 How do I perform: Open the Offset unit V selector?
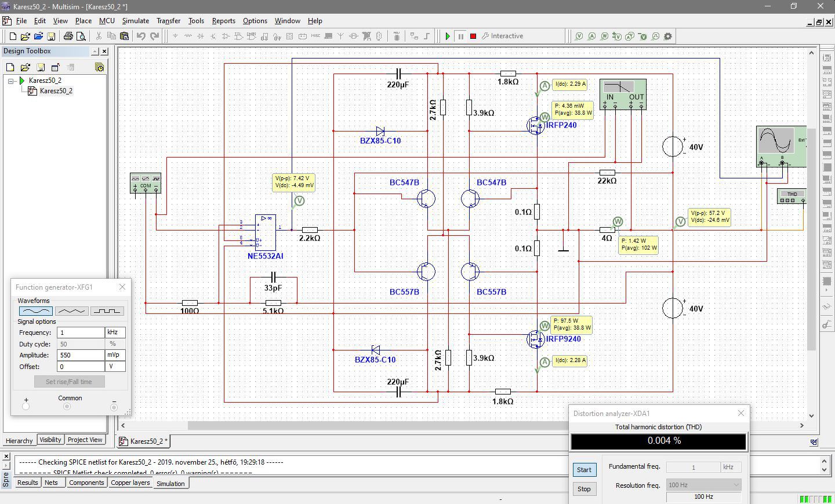tap(115, 367)
